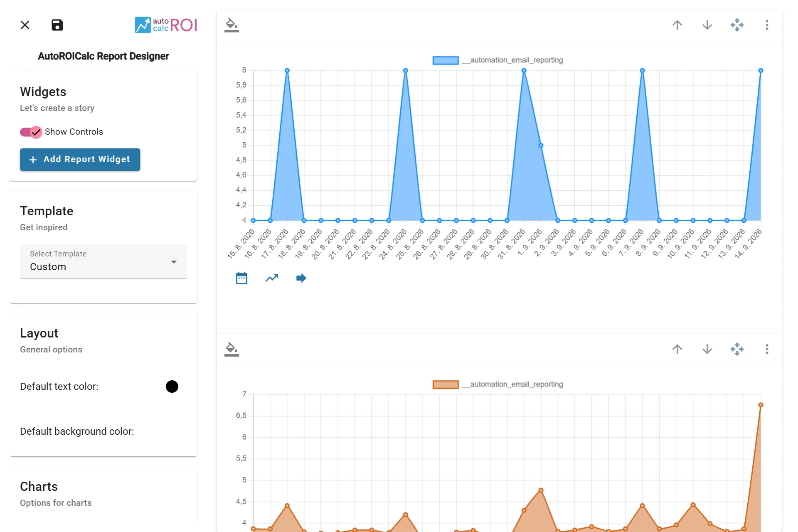Click the blue data point at value 5
Image resolution: width=798 pixels, height=532 pixels.
pyautogui.click(x=541, y=145)
